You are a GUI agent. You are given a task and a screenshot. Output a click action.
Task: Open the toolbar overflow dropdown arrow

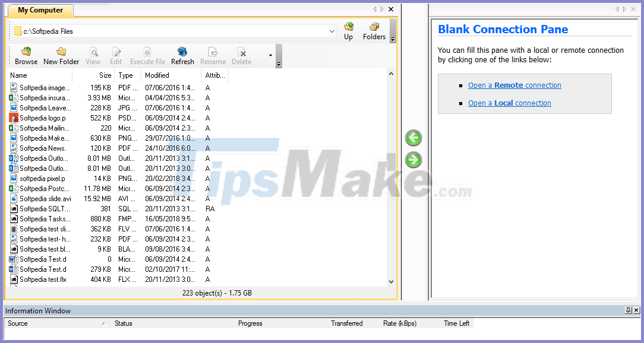270,55
